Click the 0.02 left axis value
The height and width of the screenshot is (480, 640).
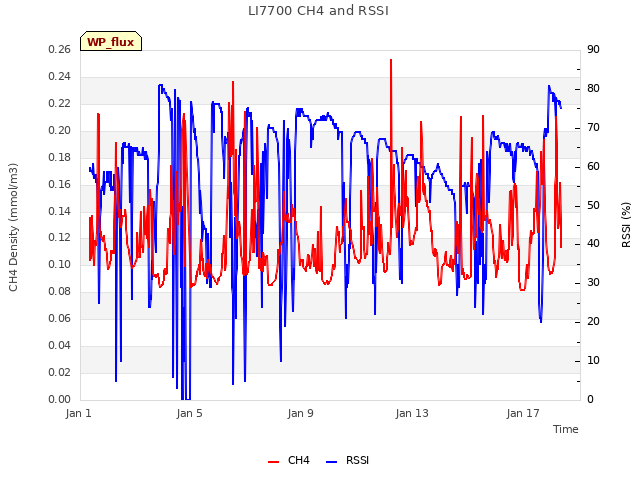[x=60, y=372]
